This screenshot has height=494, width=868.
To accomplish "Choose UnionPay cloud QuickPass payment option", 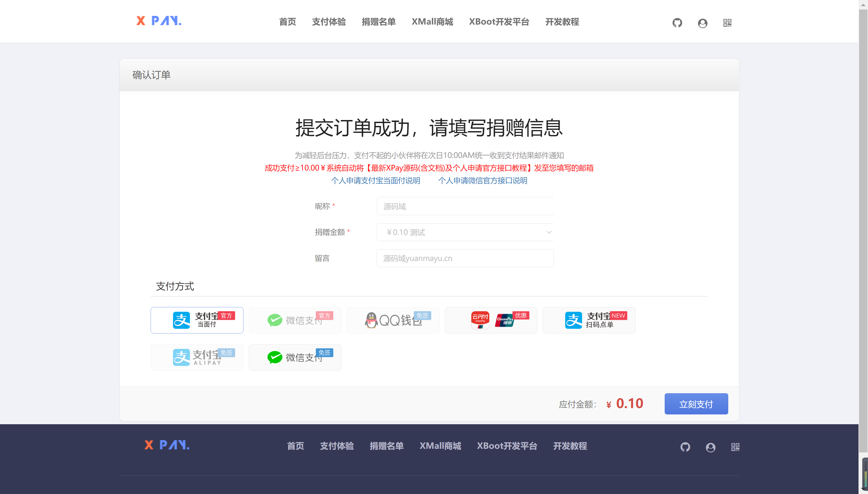I will pyautogui.click(x=491, y=320).
